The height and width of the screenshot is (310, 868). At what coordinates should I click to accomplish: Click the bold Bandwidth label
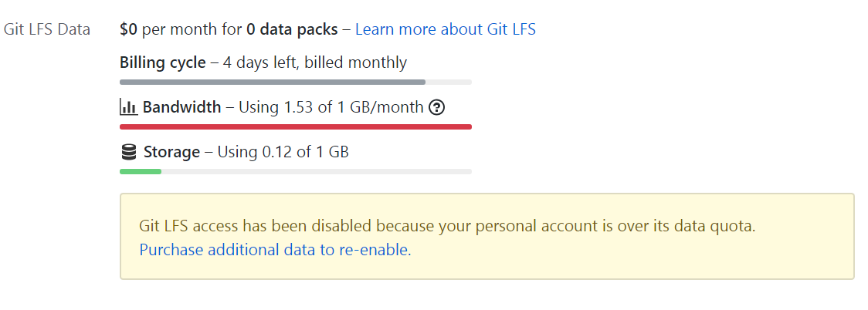[181, 107]
